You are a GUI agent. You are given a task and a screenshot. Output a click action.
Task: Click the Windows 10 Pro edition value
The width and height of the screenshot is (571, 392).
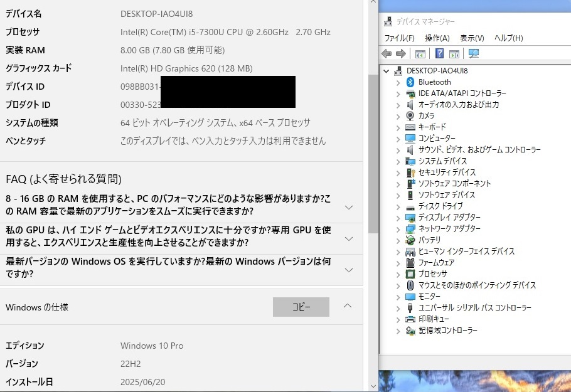tap(152, 346)
